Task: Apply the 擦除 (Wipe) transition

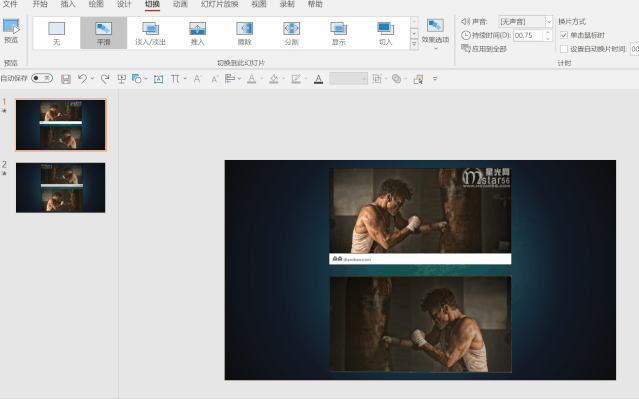Action: pos(245,33)
